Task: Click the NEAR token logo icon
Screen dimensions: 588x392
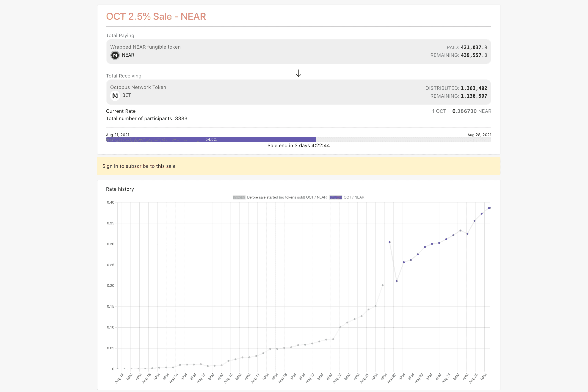Action: [x=115, y=55]
